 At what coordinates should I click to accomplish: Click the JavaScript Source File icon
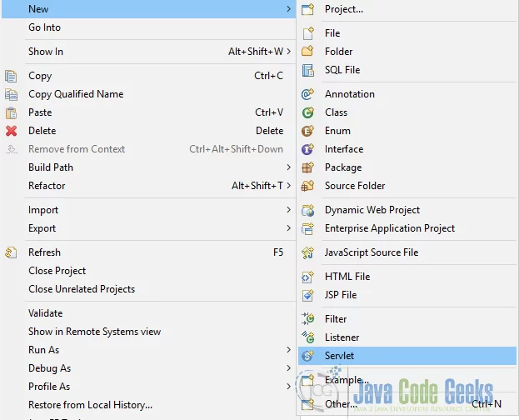(308, 252)
